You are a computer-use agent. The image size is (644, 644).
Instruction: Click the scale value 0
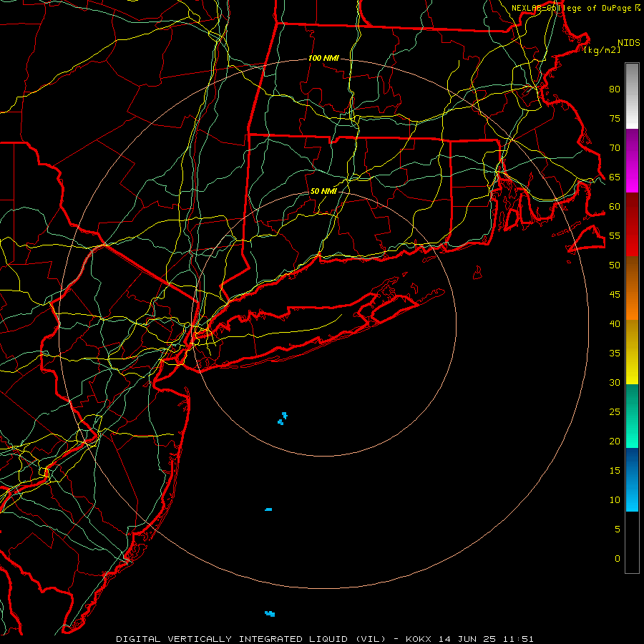point(618,559)
